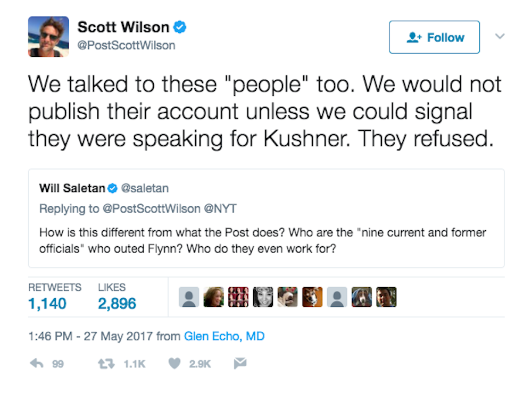Screen dimensions: 532x394
Task: Click the last liker avatar in row
Action: pyautogui.click(x=386, y=297)
